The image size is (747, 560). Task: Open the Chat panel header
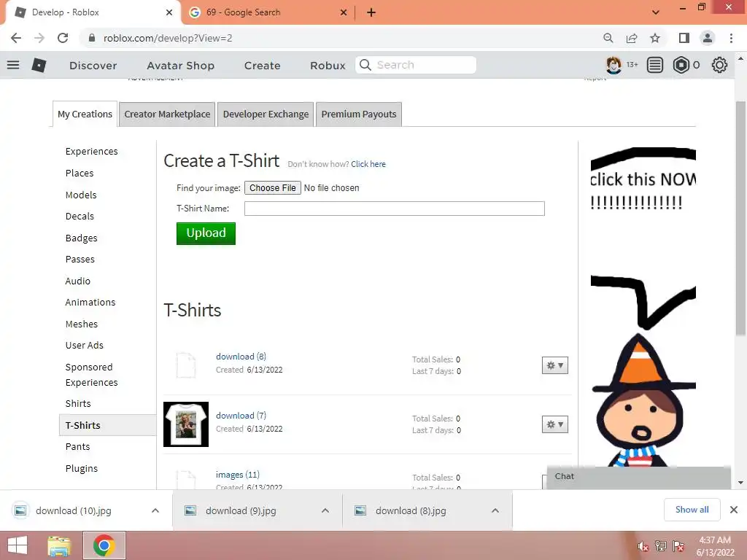point(638,477)
